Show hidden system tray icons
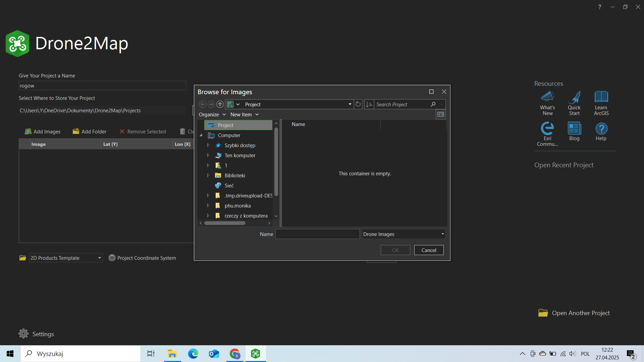Viewport: 644px width, 362px height. pos(522,354)
